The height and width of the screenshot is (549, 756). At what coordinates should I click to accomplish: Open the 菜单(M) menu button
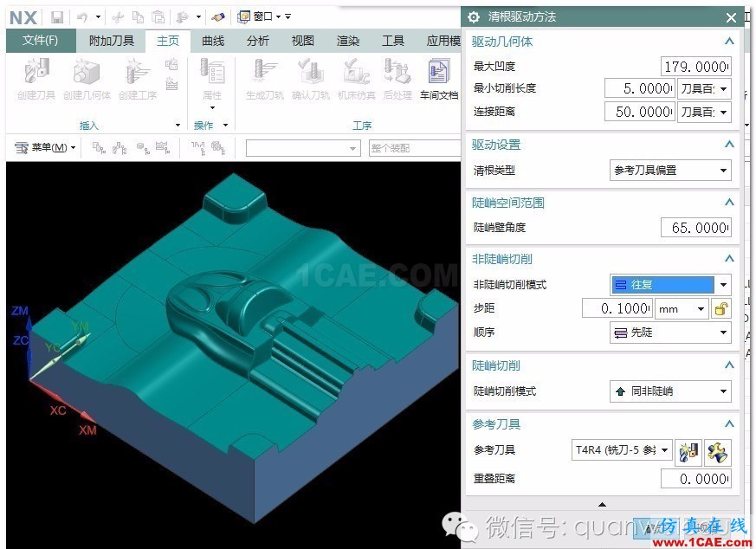[45, 147]
